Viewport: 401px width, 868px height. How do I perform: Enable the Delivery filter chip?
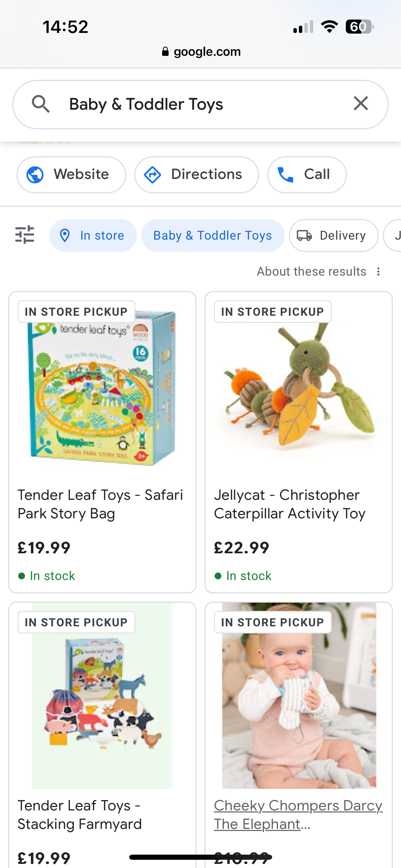pos(333,236)
